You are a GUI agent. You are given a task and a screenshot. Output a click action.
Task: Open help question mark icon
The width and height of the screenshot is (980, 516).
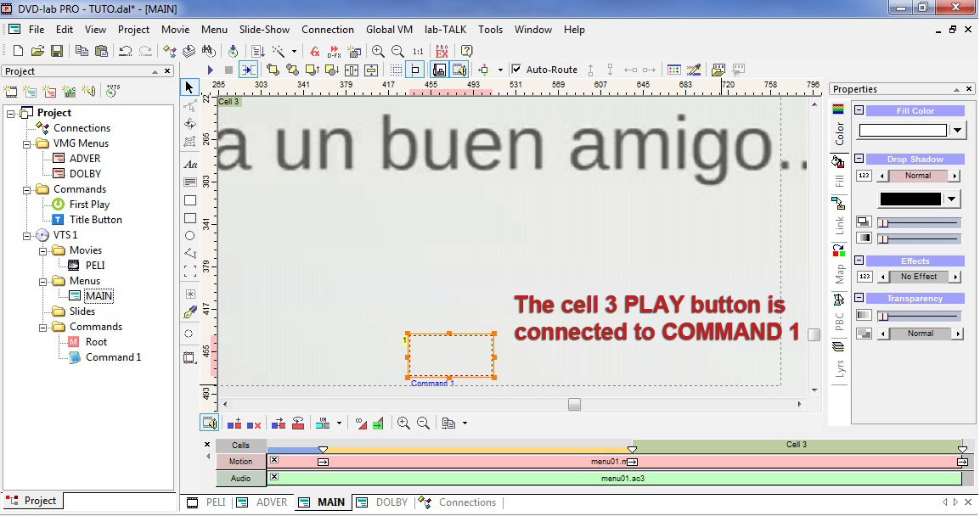[x=466, y=51]
